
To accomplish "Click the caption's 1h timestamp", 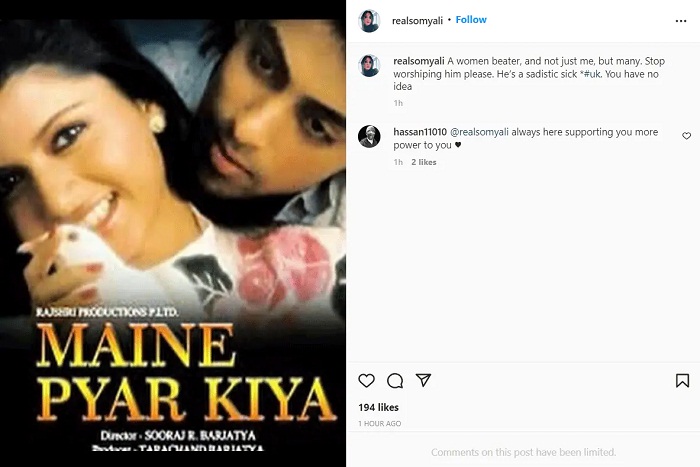I will 398,103.
